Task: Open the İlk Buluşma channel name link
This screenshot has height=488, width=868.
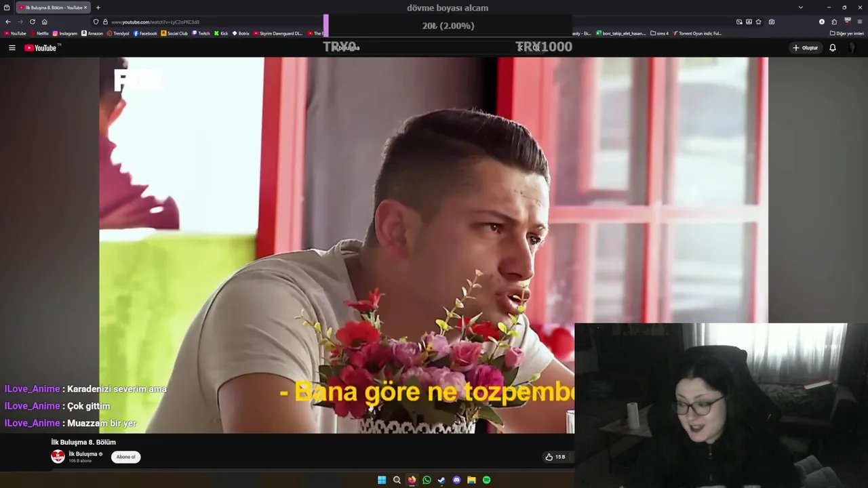Action: pos(83,454)
